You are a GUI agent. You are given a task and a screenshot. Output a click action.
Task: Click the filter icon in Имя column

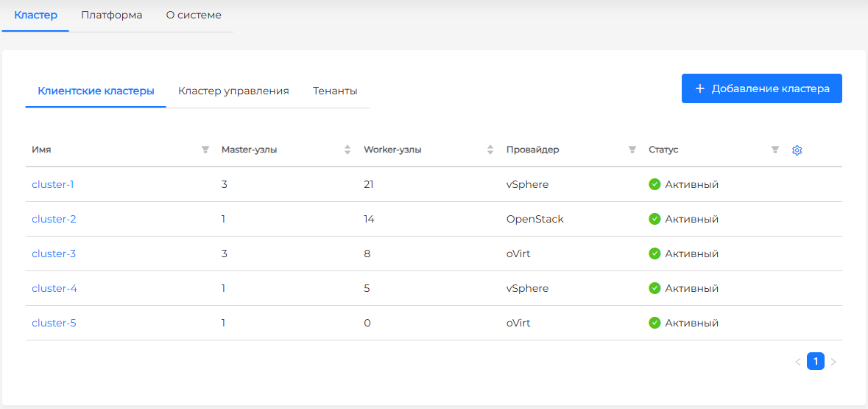[205, 150]
